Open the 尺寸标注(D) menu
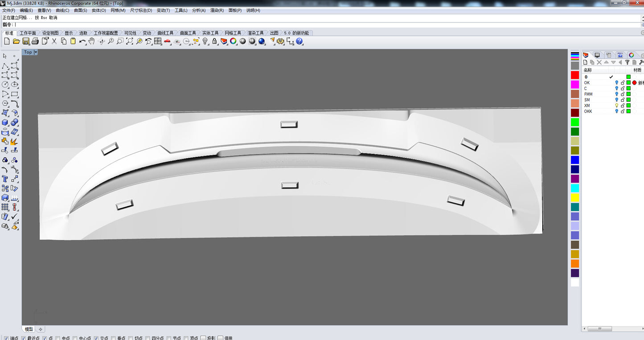The height and width of the screenshot is (340, 644). coord(141,10)
